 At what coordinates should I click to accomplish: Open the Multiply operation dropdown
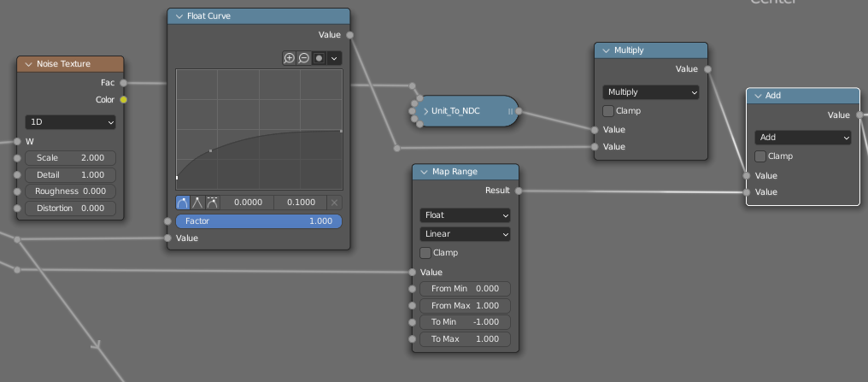point(651,92)
